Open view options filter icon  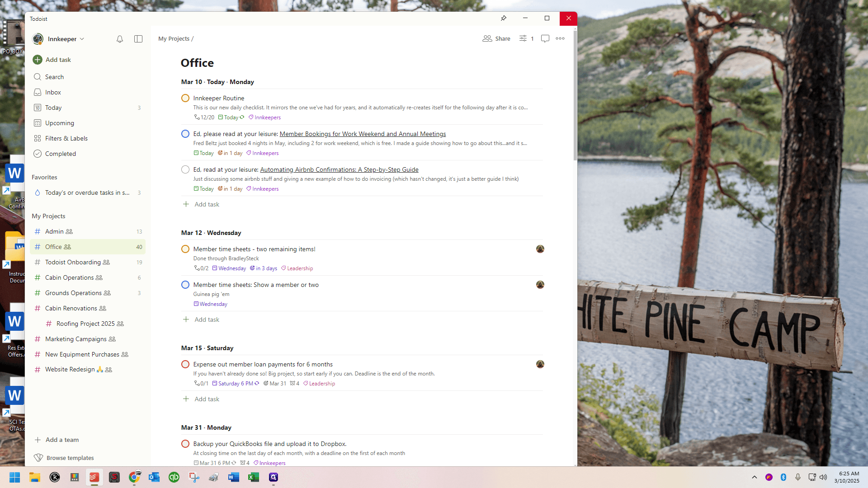coord(523,38)
